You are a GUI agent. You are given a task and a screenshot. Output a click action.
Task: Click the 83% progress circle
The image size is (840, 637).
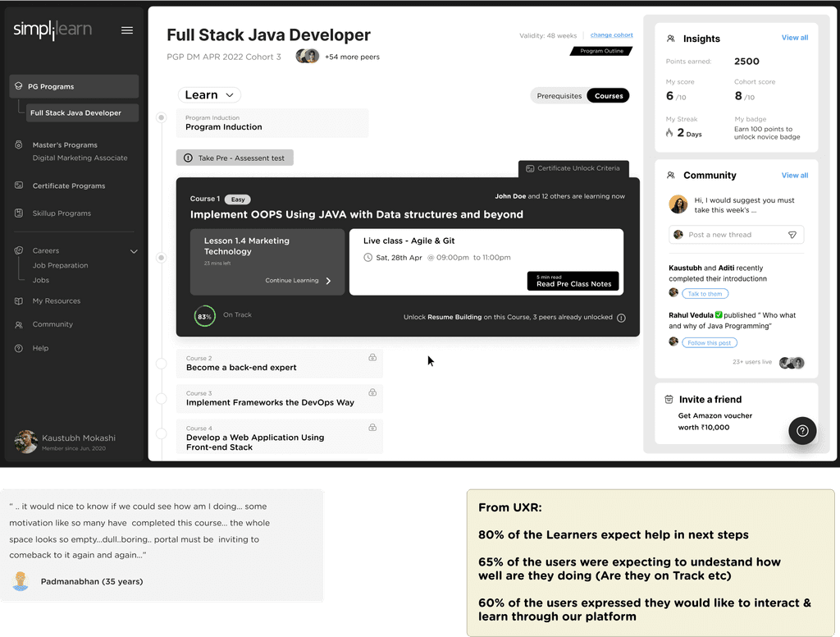[x=204, y=316]
